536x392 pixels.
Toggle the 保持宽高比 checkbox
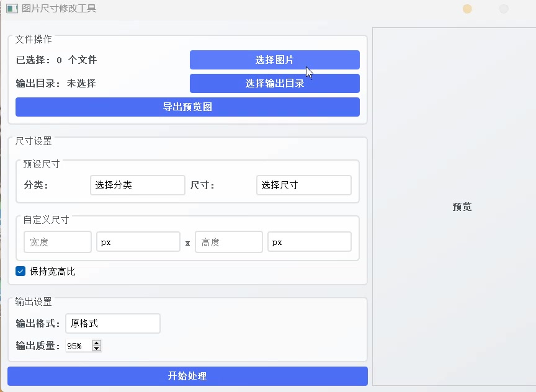pyautogui.click(x=20, y=271)
